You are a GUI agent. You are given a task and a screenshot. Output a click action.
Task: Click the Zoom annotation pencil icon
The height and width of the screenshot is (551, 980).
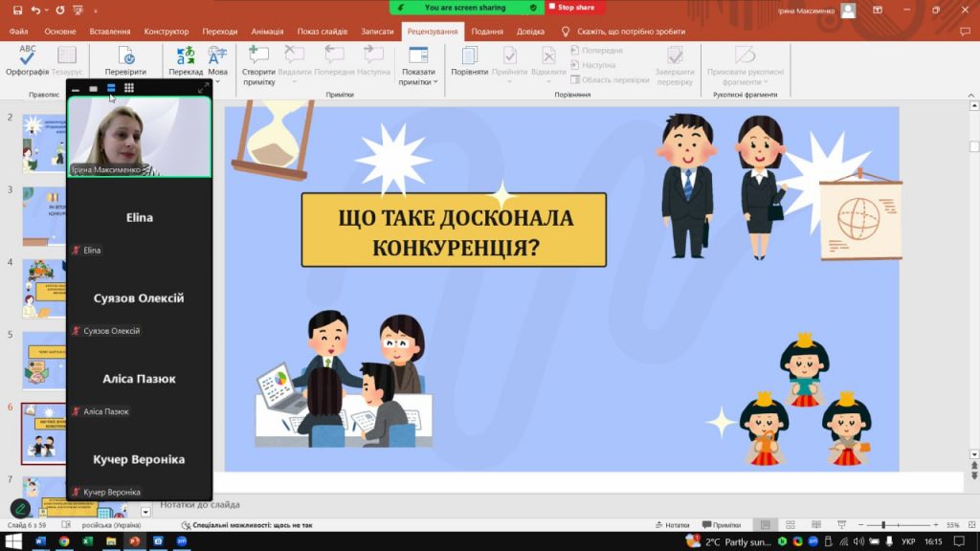(19, 509)
